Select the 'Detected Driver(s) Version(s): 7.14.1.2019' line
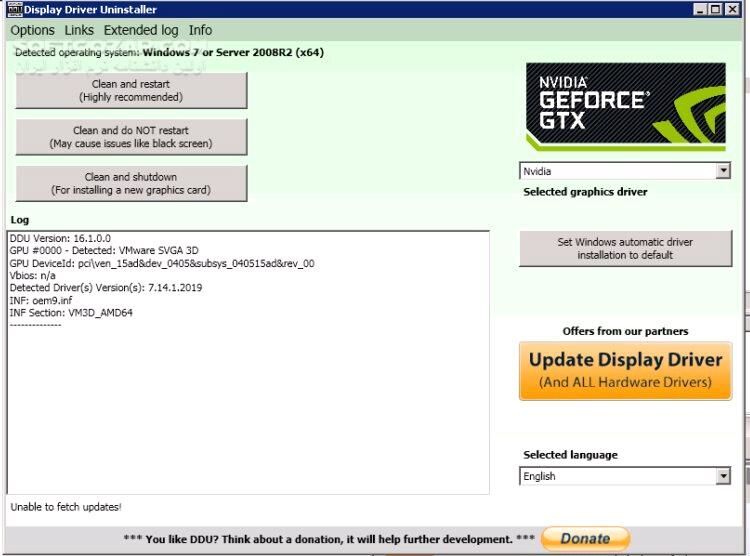750x556 pixels. coord(106,288)
